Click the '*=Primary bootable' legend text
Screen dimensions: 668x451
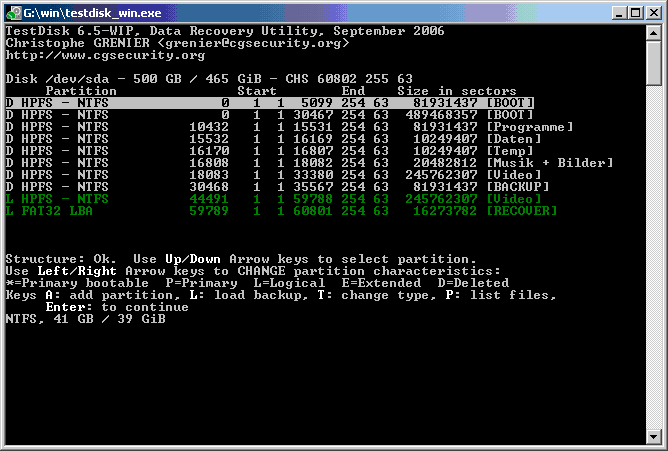(x=77, y=283)
